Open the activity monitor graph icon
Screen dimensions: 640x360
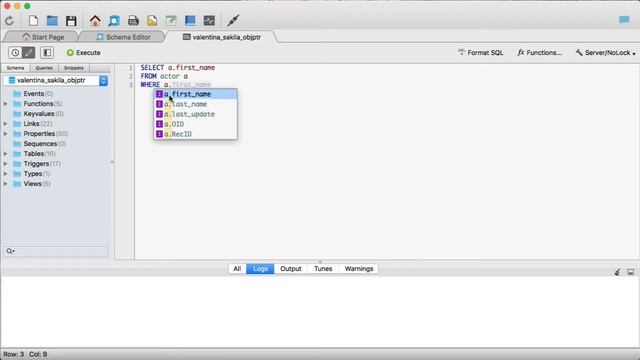pos(209,21)
